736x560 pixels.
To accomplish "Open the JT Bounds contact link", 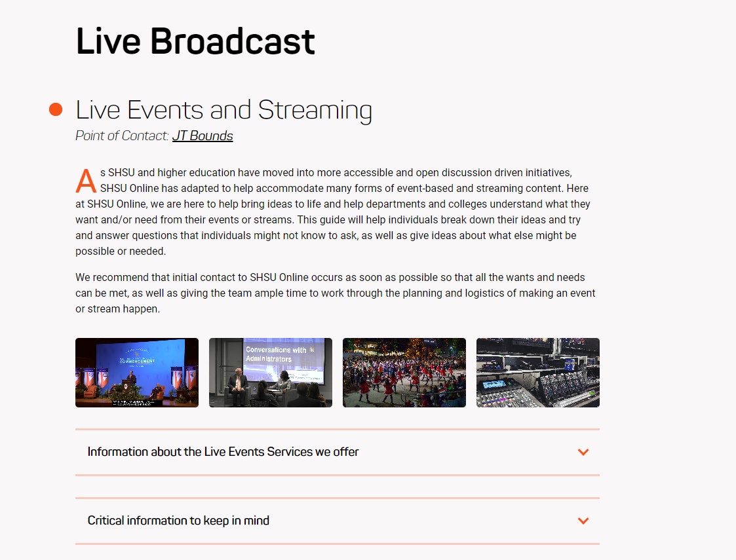I will [x=202, y=136].
